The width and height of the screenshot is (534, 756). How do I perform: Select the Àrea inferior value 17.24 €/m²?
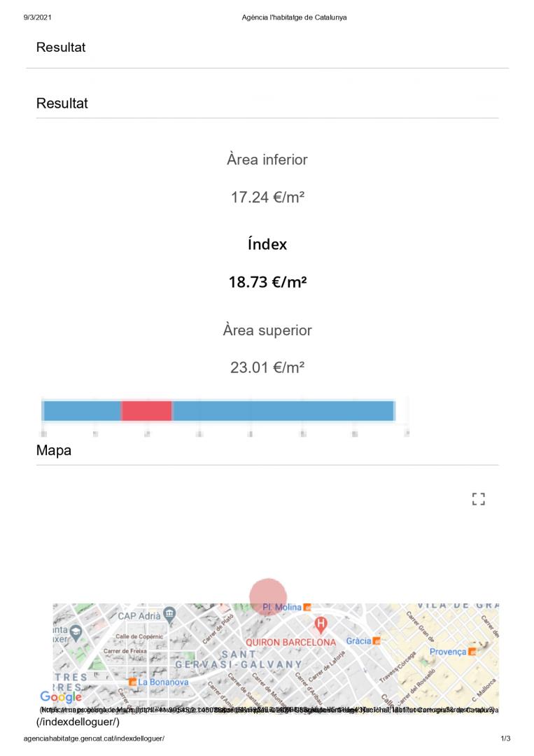point(267,198)
